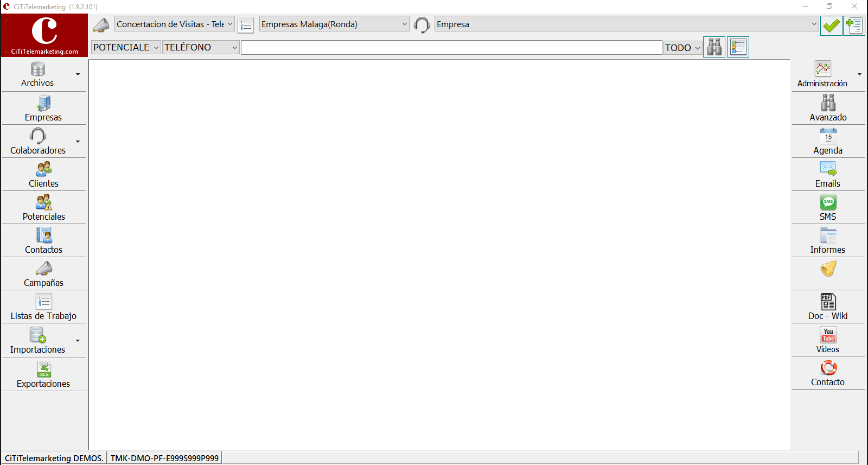
Task: Click the add-to-list green plus icon
Action: click(854, 26)
